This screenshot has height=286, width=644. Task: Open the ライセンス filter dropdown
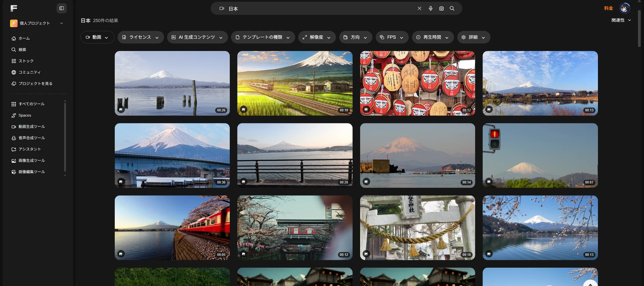tap(141, 37)
